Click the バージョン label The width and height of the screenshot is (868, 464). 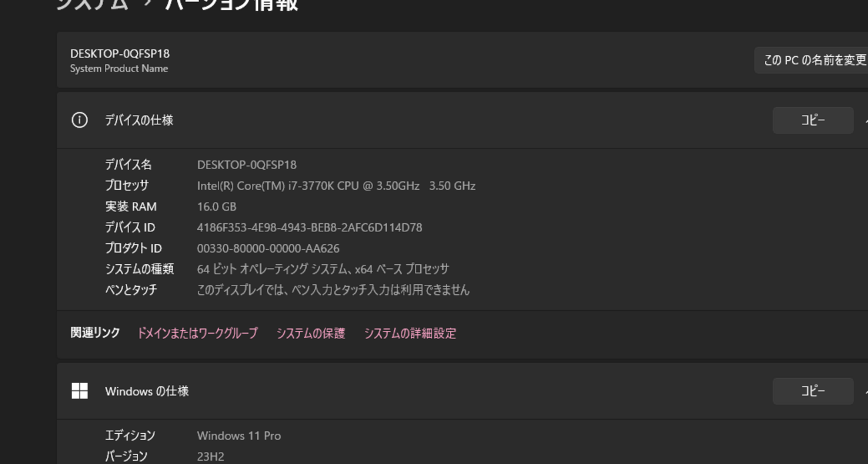(126, 457)
